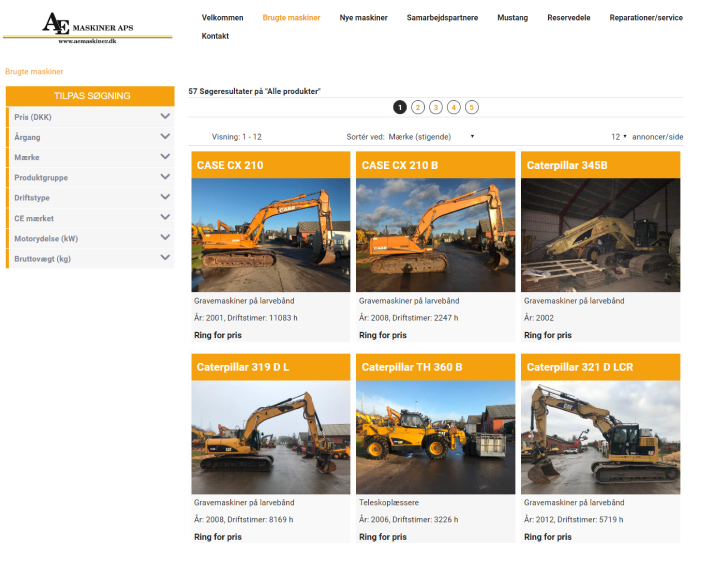Open Samarbejdspartnere in the navigation

coord(442,17)
